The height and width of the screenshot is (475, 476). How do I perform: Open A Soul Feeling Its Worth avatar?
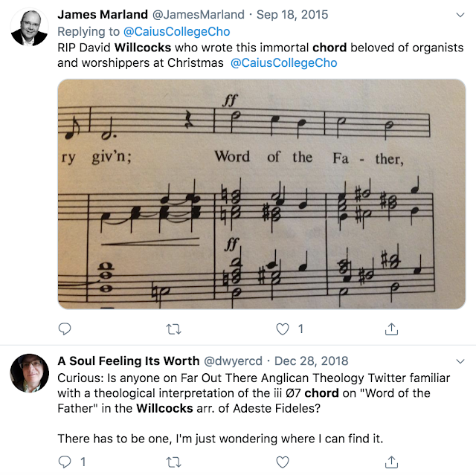point(30,374)
